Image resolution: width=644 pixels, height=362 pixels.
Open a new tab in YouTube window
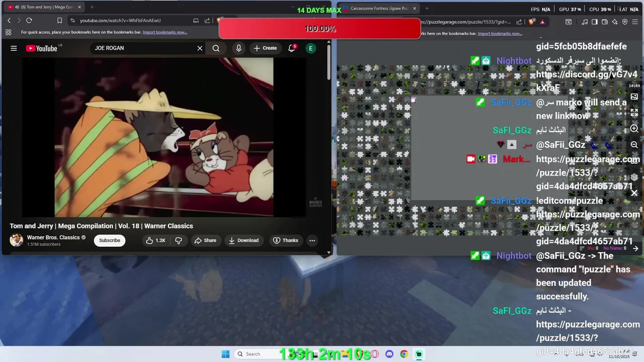[92, 7]
